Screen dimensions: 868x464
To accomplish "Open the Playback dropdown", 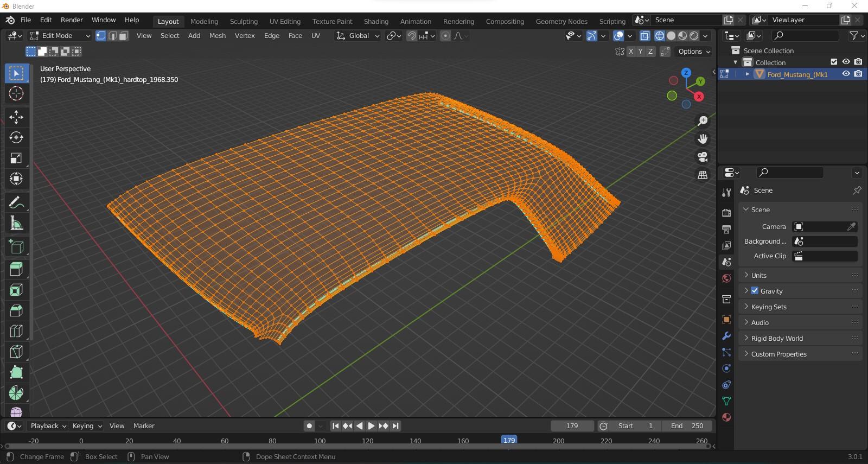I will [x=48, y=426].
